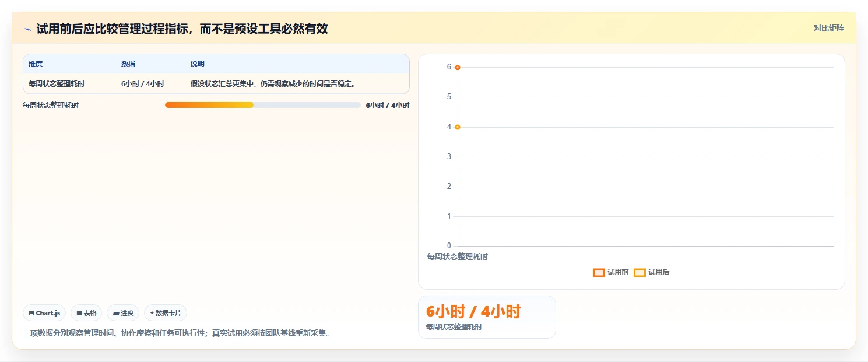
Task: Click the 每周状态整理耗时 table cell
Action: click(57, 84)
